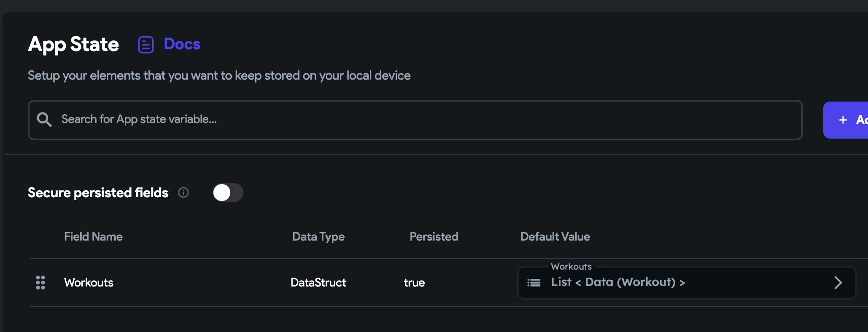Focus the App state variable search field
This screenshot has width=868, height=332.
(422, 120)
